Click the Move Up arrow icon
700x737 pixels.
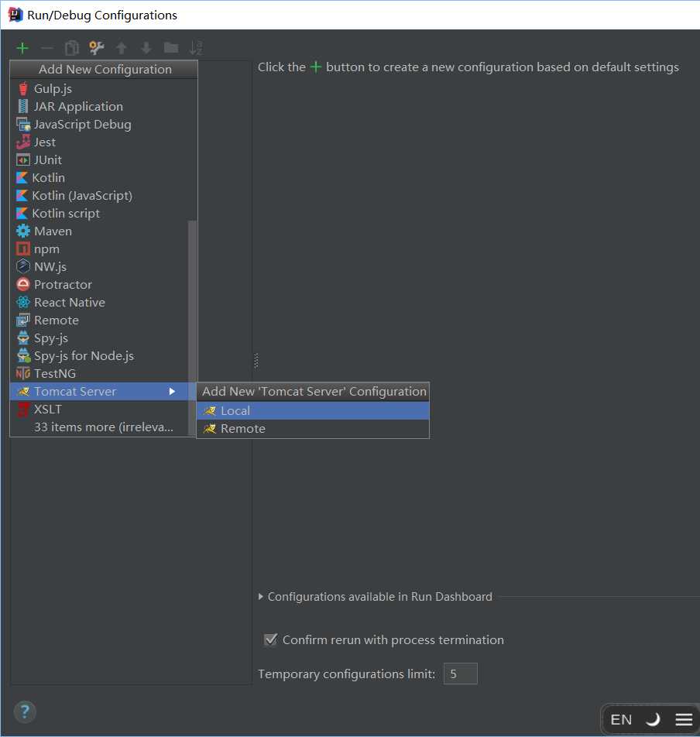(x=122, y=47)
